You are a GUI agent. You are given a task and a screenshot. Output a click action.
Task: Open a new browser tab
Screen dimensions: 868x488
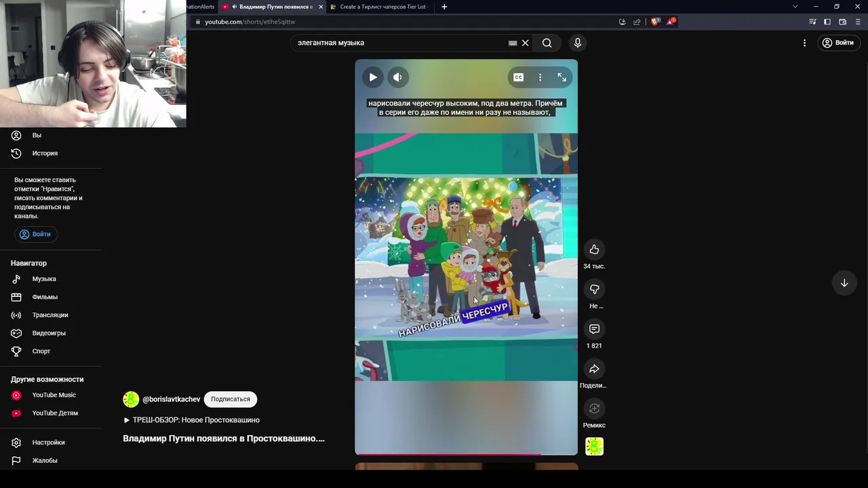point(444,7)
